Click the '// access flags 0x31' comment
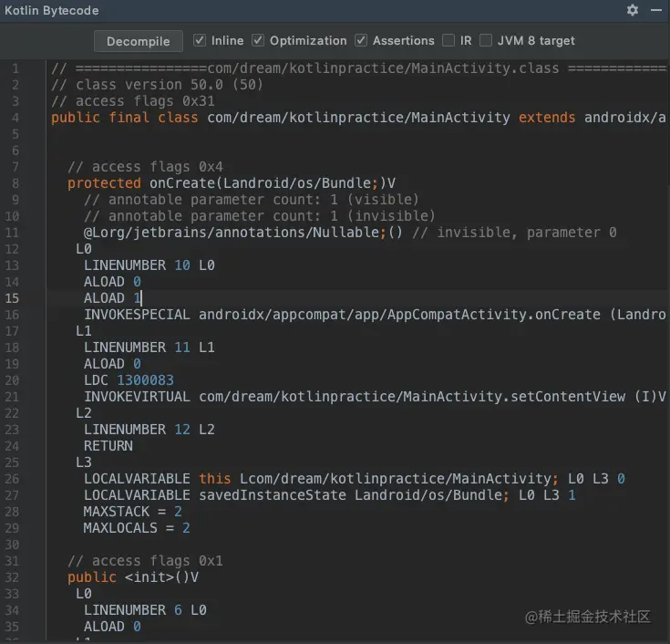Screen dimensions: 670x644 [x=133, y=101]
